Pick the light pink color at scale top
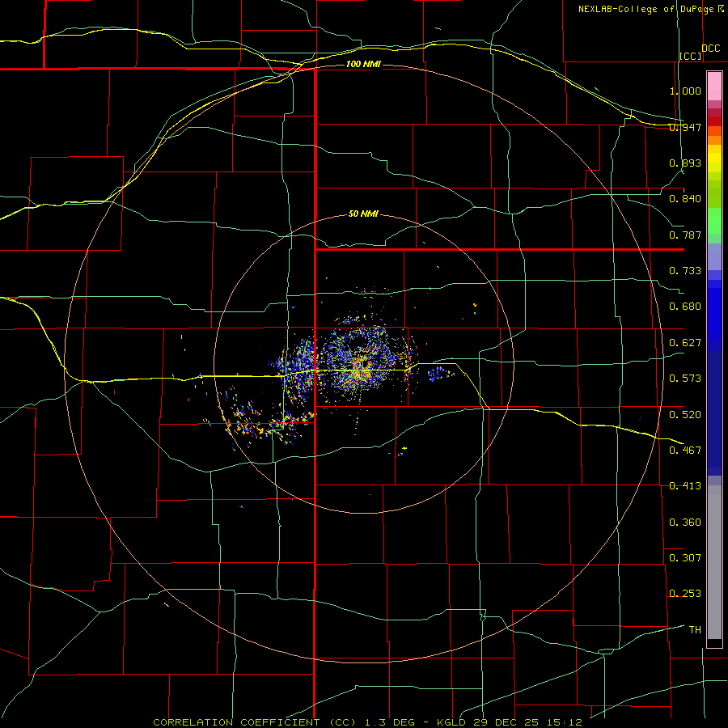728x728 pixels. pos(714,87)
